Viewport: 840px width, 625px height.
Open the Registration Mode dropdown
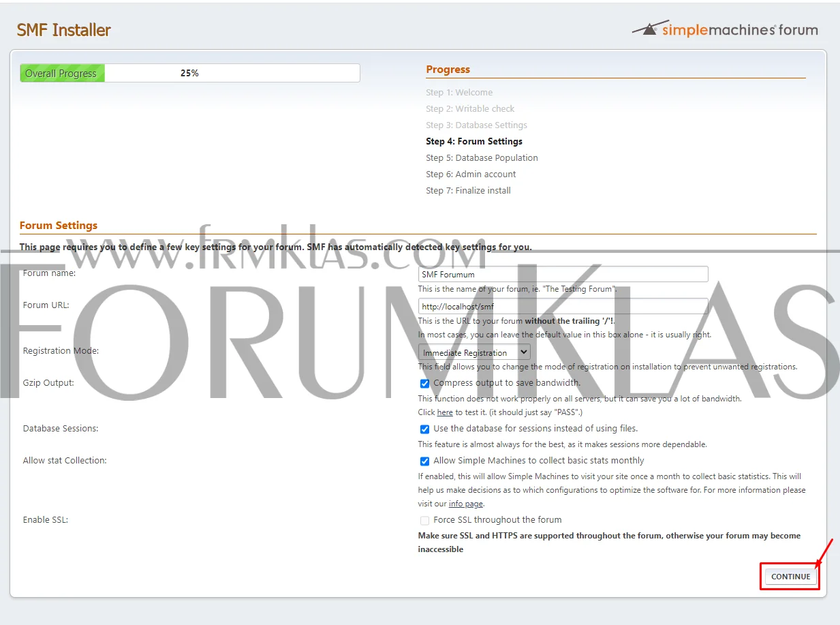click(473, 352)
